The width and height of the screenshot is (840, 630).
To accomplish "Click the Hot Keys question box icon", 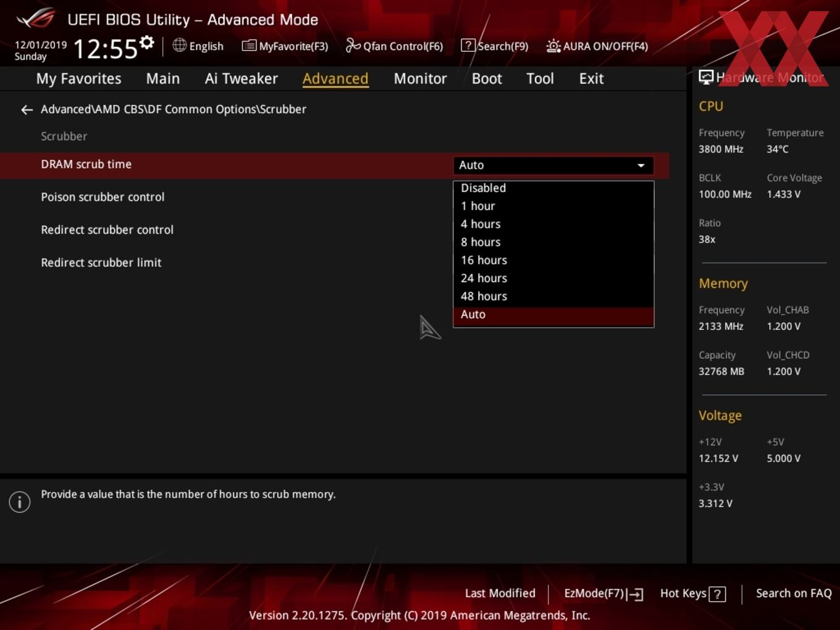I will (x=717, y=594).
